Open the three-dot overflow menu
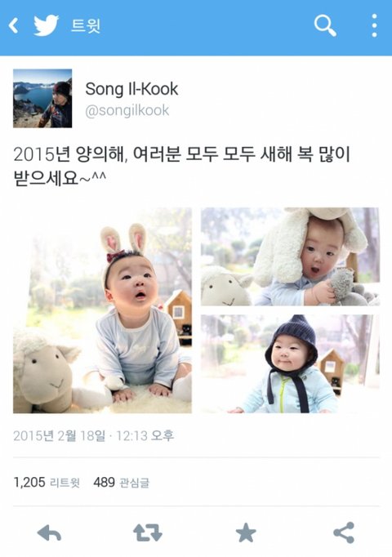The image size is (392, 557). (x=374, y=25)
